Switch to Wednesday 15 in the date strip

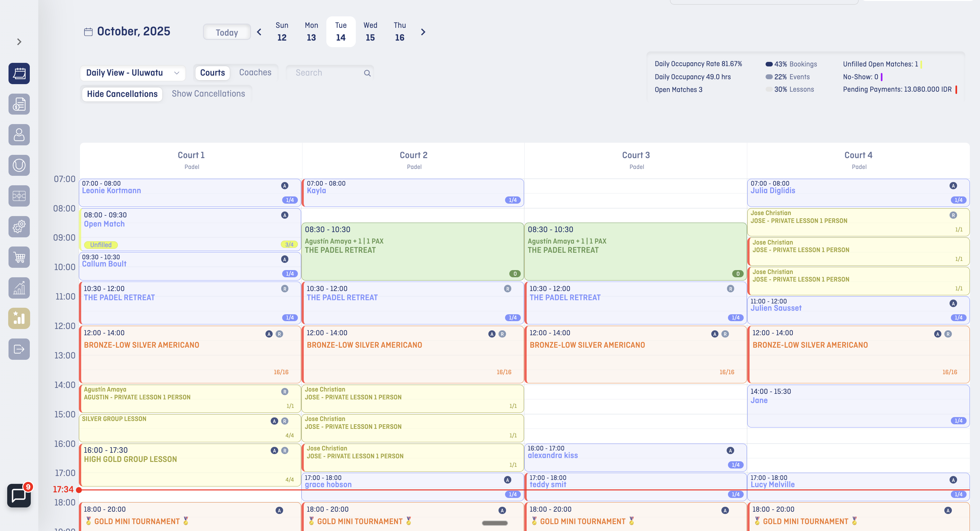click(x=370, y=31)
